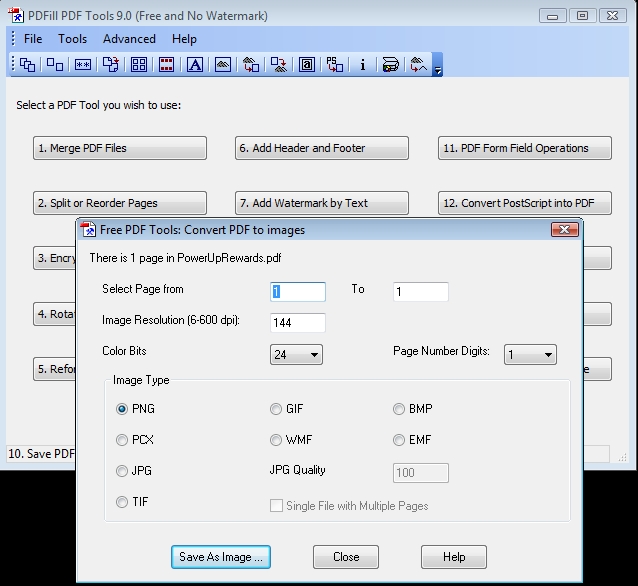Click the Image Resolution input field
Viewport: 638px width, 586px height.
point(298,323)
